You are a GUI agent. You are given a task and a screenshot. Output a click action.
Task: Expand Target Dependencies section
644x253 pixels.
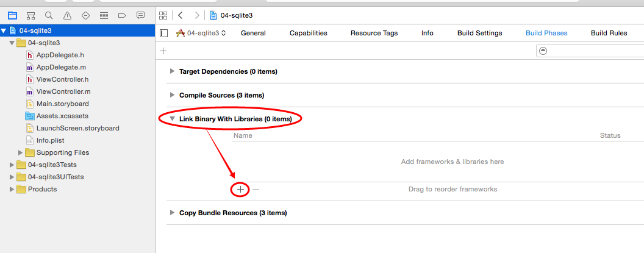tap(172, 71)
